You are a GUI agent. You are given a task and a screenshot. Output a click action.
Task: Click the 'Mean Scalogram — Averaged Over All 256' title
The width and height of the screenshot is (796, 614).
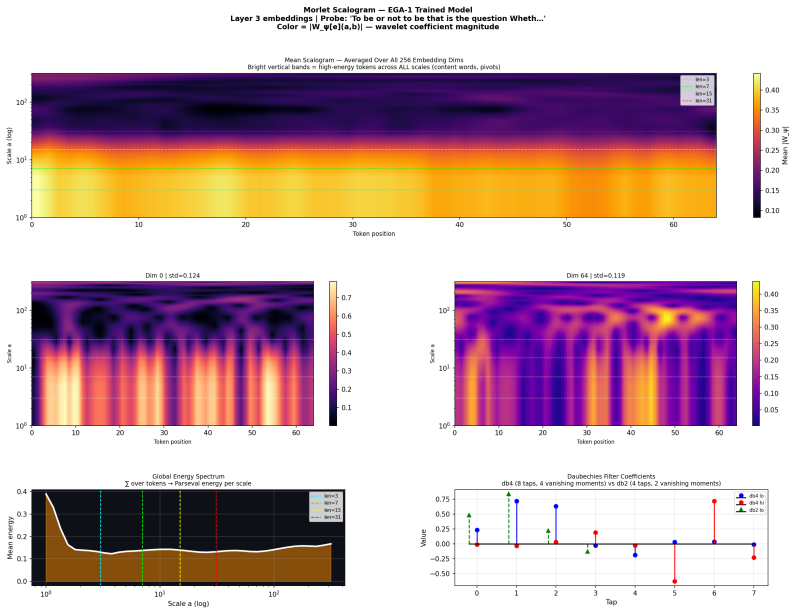pos(374,60)
